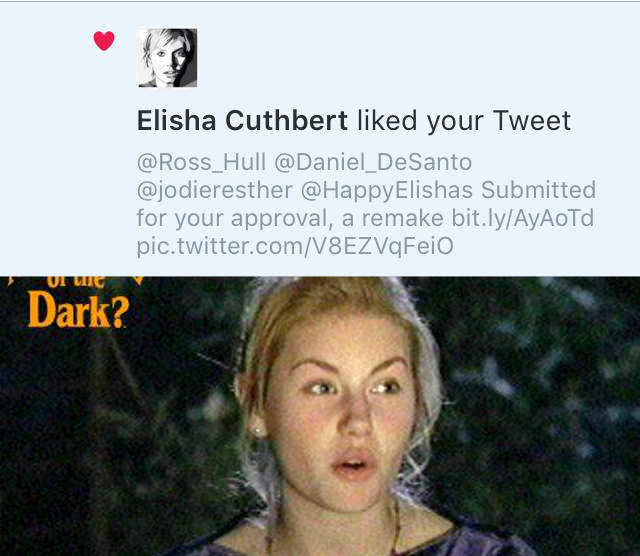The image size is (640, 556).
Task: Click the word "Tweet" in the heading
Action: coord(532,121)
